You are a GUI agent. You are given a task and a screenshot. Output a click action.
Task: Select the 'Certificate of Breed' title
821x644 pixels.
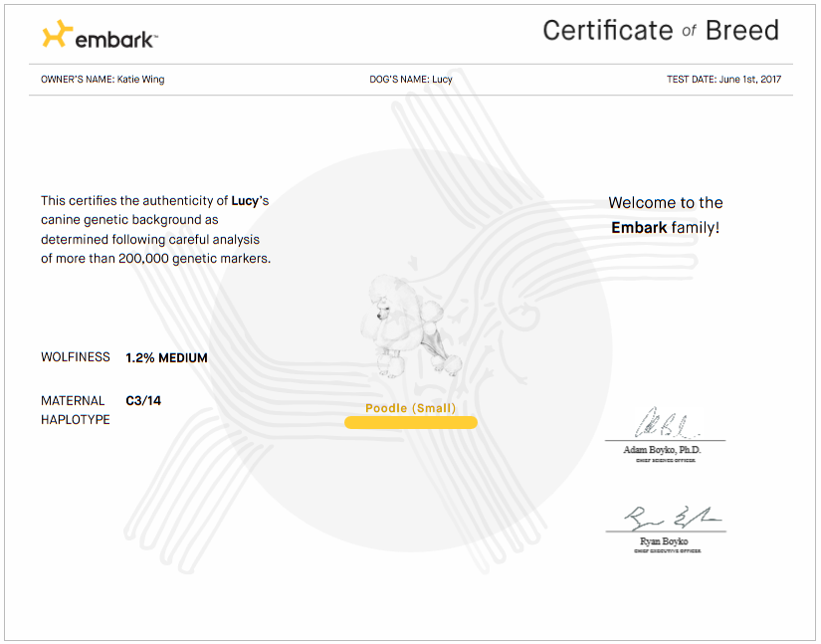pyautogui.click(x=661, y=31)
